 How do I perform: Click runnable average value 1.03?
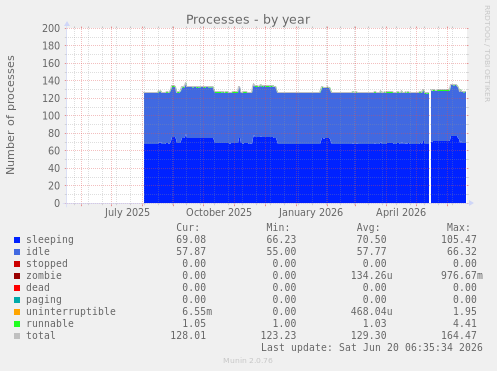(374, 324)
